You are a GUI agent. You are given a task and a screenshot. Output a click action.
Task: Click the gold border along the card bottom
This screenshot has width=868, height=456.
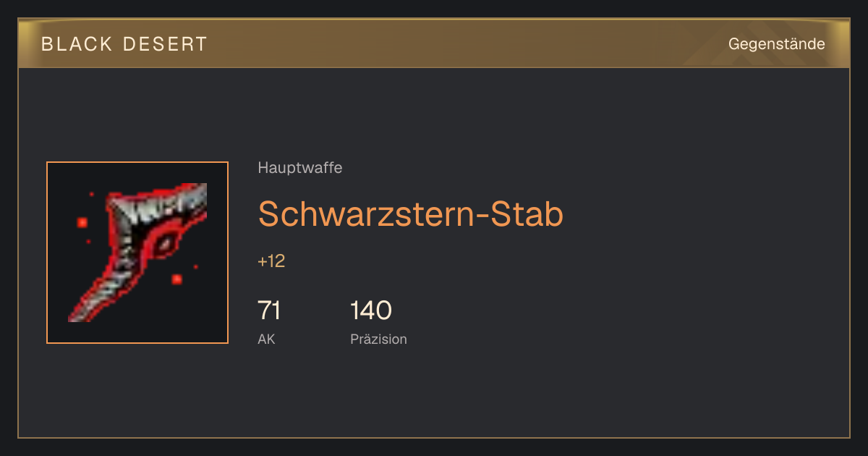pyautogui.click(x=434, y=437)
